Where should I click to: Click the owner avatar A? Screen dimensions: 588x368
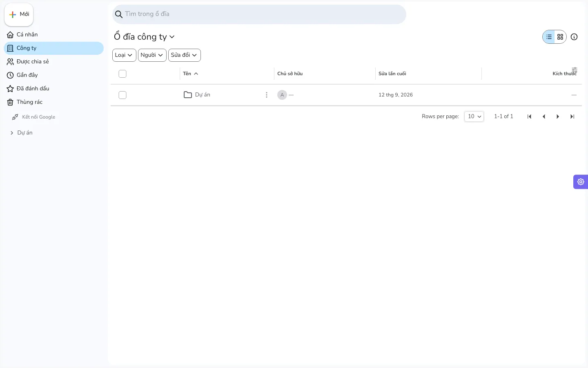click(x=282, y=95)
